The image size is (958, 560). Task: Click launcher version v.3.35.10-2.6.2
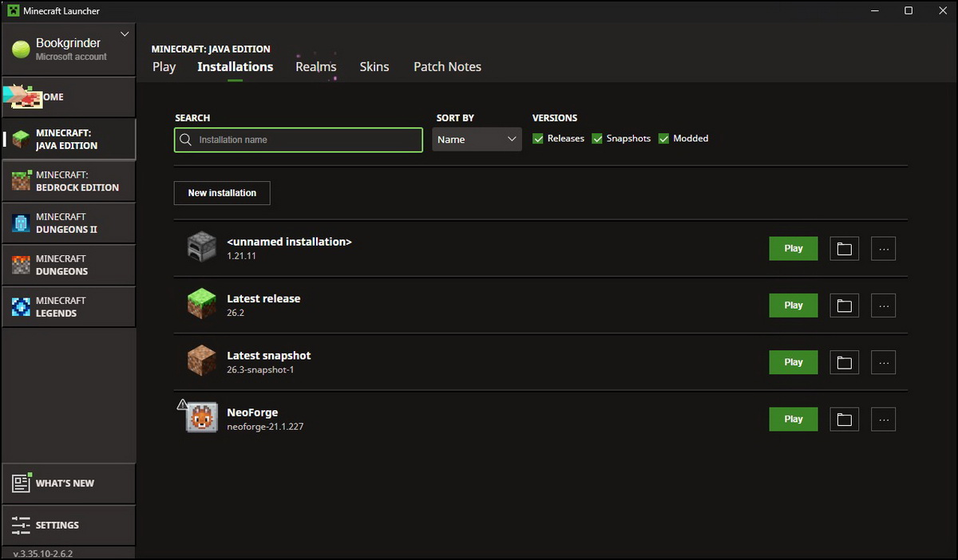[x=43, y=553]
